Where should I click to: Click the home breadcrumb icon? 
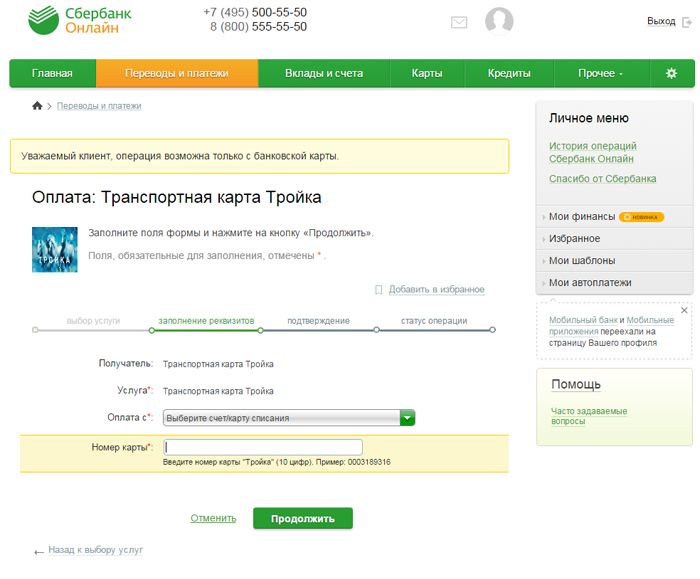(37, 106)
